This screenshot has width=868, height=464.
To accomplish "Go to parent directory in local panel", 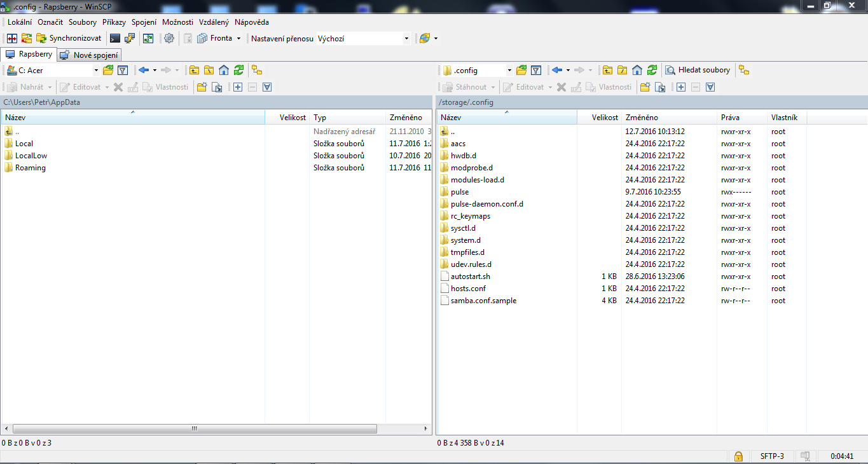I will pos(193,70).
